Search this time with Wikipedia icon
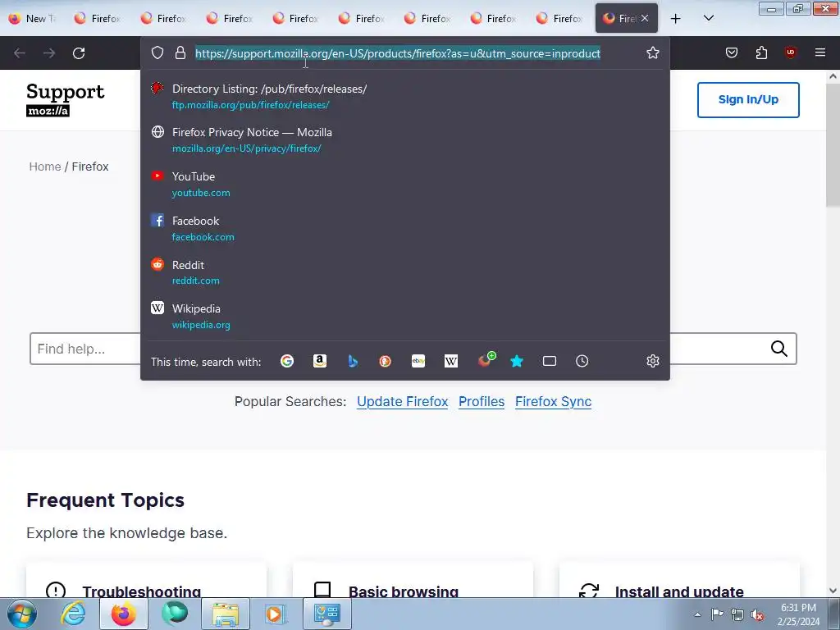The image size is (840, 630). tap(451, 361)
